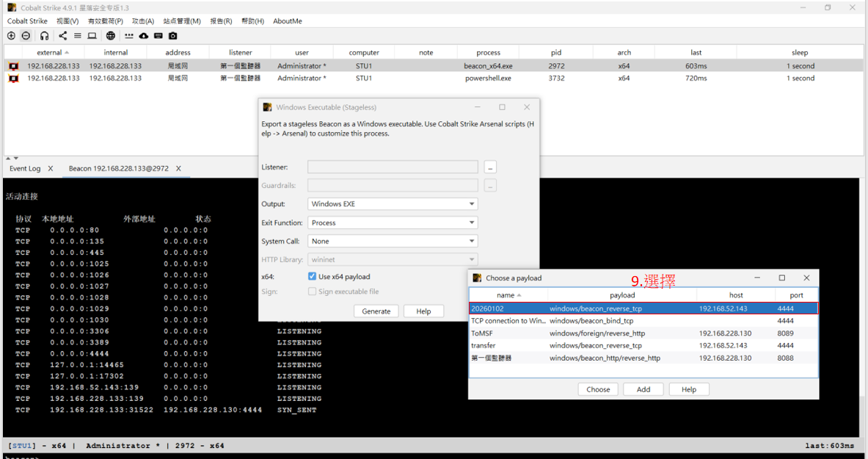The image size is (868, 459).
Task: Click Help in Choose a payload dialog
Action: [689, 390]
